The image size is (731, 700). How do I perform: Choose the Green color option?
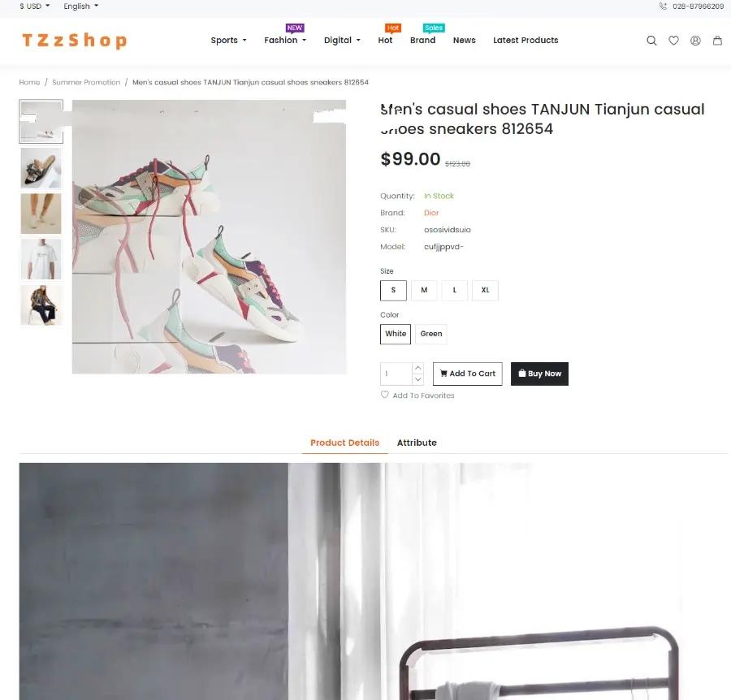click(431, 334)
